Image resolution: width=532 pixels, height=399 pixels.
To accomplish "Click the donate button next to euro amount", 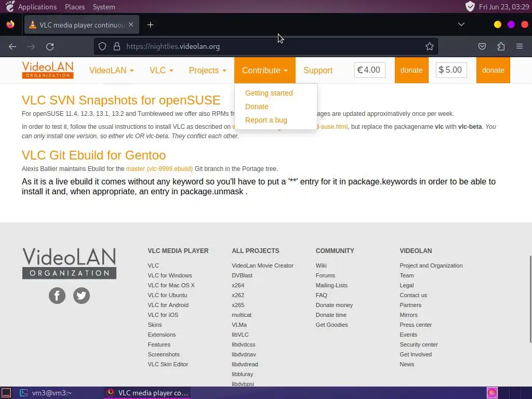I will point(411,70).
